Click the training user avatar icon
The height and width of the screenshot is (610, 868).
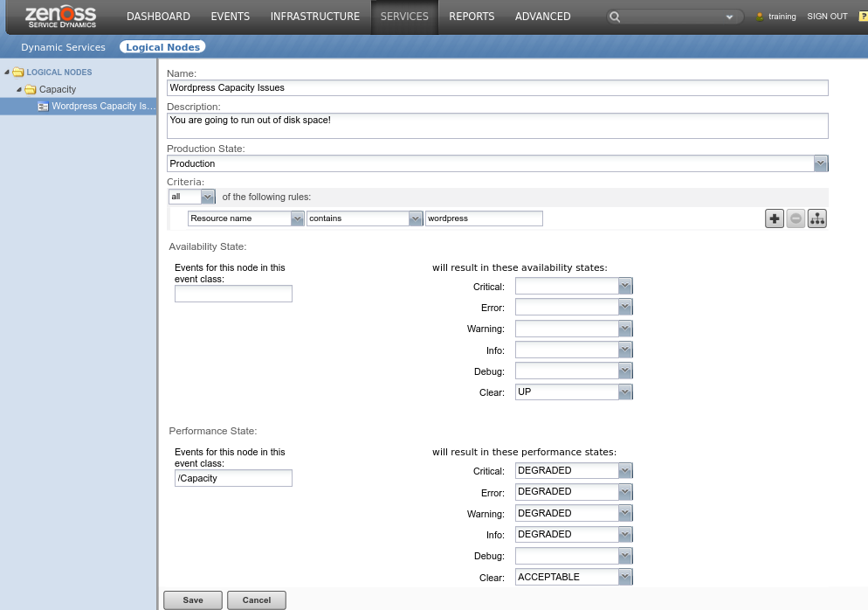[x=759, y=17]
